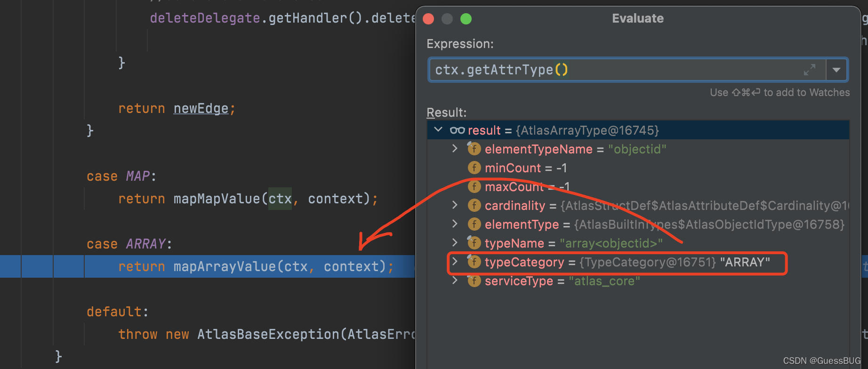
Task: Expand the typeName field node
Action: pos(455,242)
